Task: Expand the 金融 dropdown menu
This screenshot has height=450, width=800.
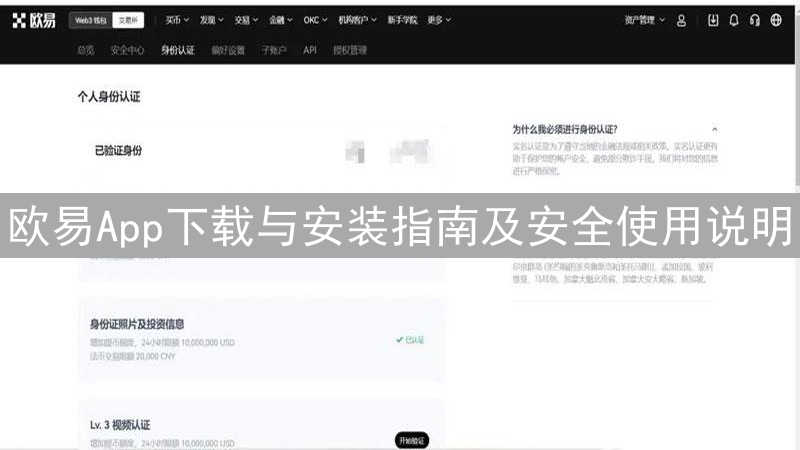Action: tap(281, 20)
